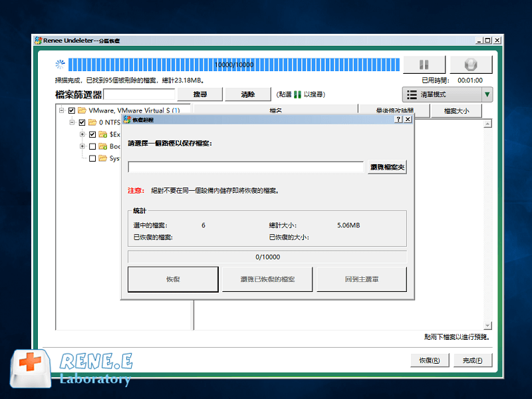Viewport: 532px width, 399px height.
Task: Click the scan summary text mentioning 23.18MB
Action: [129, 80]
